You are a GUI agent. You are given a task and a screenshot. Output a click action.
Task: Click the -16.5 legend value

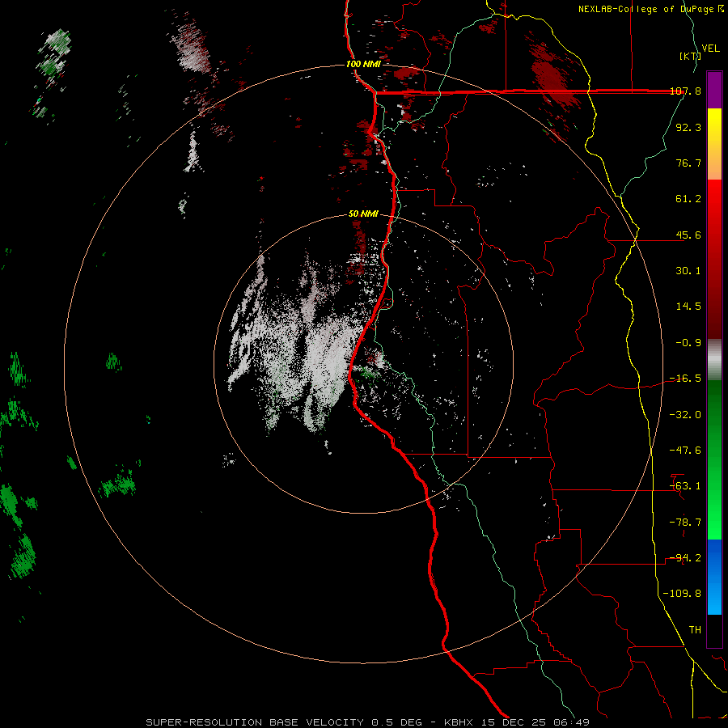click(x=685, y=379)
